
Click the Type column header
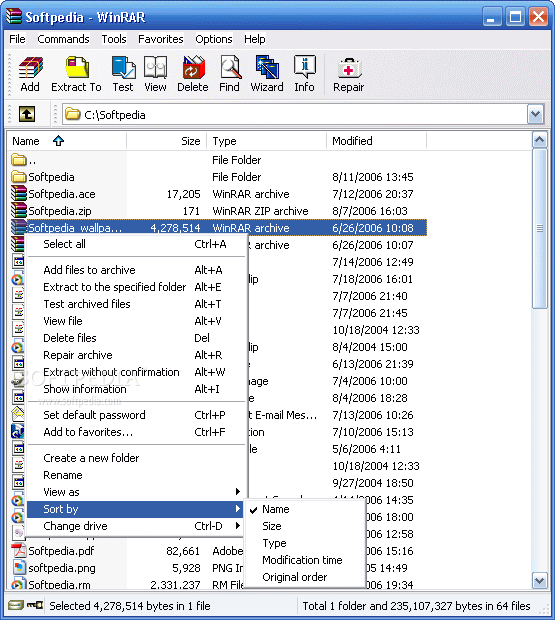click(267, 141)
